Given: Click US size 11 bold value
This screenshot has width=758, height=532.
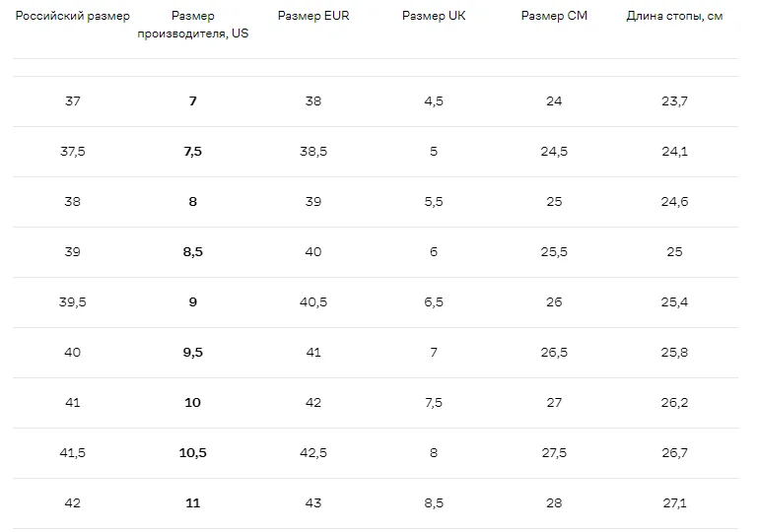Looking at the screenshot, I should pos(193,503).
